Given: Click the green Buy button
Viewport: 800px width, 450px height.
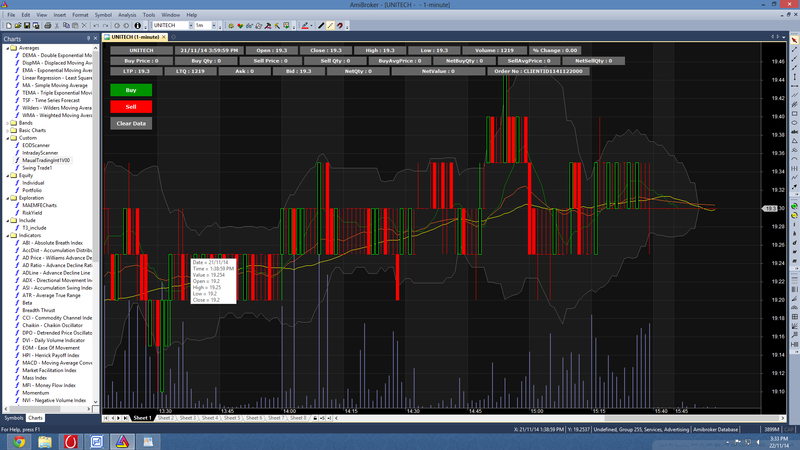Looking at the screenshot, I should click(x=131, y=90).
